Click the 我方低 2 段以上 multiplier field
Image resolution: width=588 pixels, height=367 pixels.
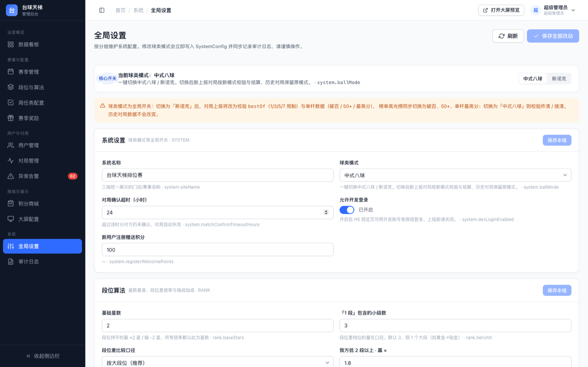(455, 362)
